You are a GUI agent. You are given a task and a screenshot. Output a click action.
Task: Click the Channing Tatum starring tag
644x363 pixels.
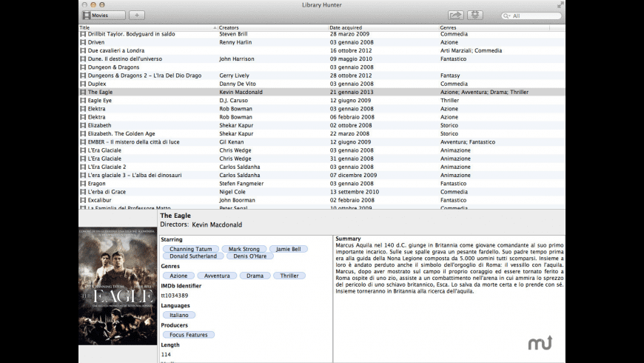[x=190, y=249]
